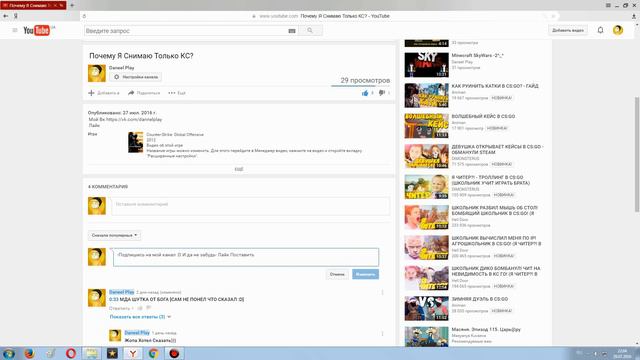The height and width of the screenshot is (360, 640).
Task: Open Chrome from the taskbar
Action: coord(153,353)
